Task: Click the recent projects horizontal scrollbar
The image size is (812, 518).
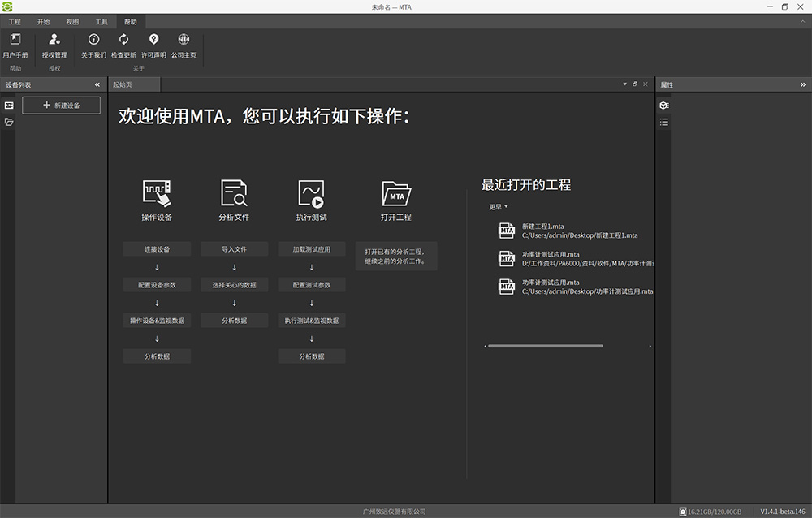Action: coord(545,346)
